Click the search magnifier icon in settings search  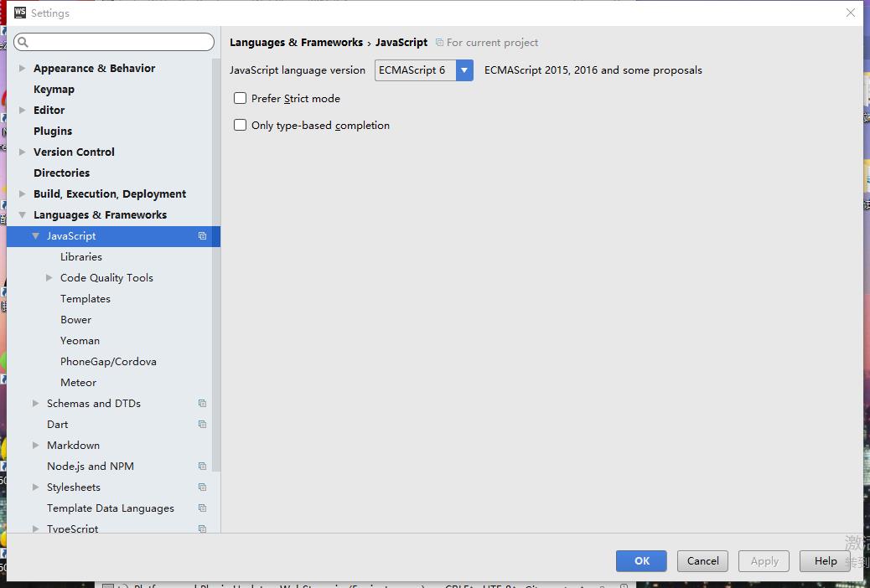pyautogui.click(x=23, y=42)
